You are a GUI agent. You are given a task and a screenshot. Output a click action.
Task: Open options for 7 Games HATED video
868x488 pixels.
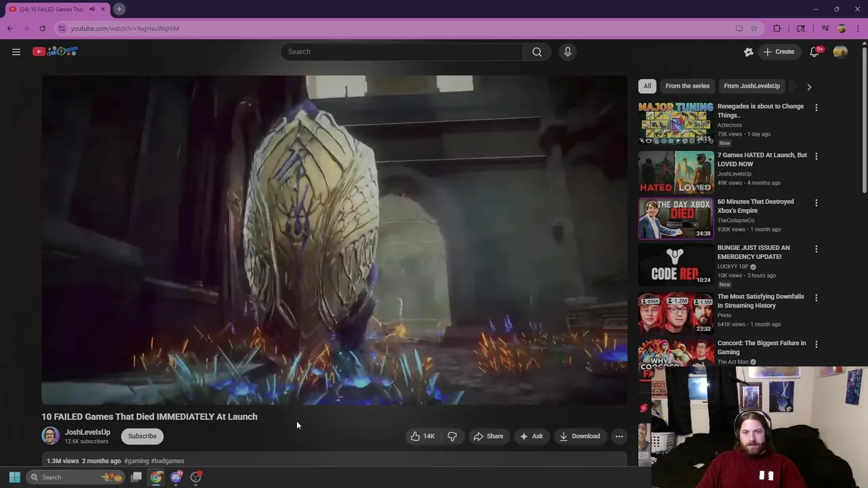[x=816, y=157]
